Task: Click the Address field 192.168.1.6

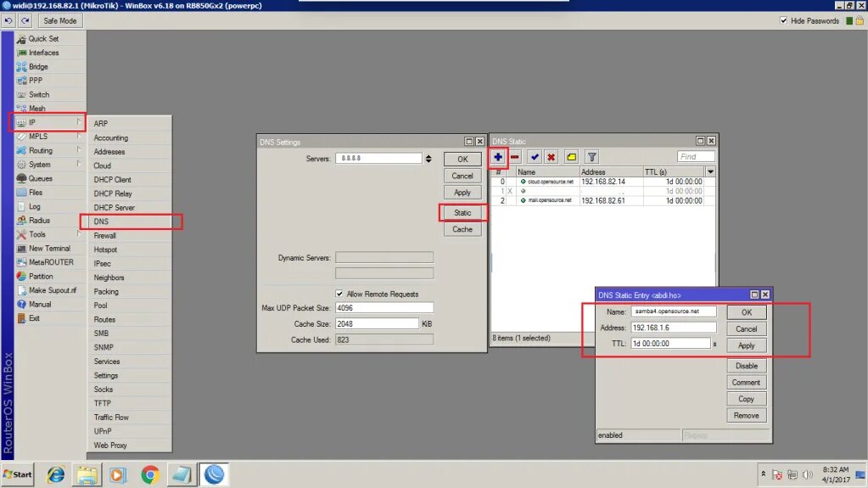Action: click(x=673, y=328)
